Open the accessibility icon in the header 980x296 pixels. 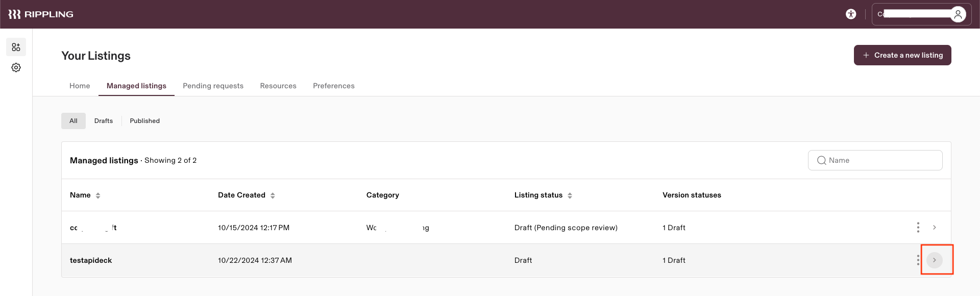[x=851, y=14]
